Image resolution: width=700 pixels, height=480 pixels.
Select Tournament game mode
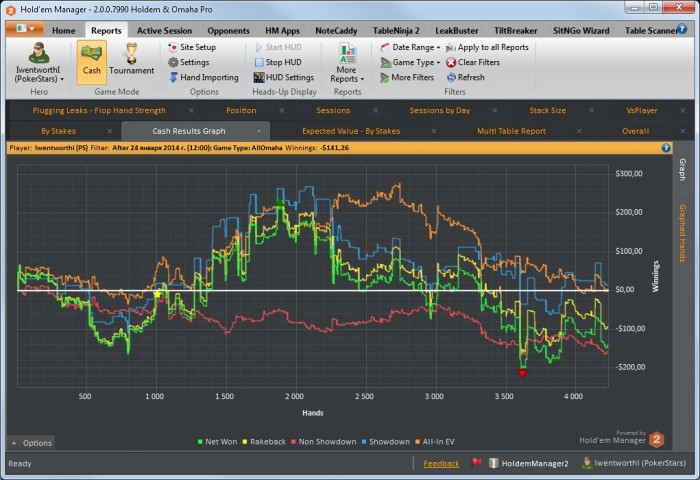click(x=131, y=61)
